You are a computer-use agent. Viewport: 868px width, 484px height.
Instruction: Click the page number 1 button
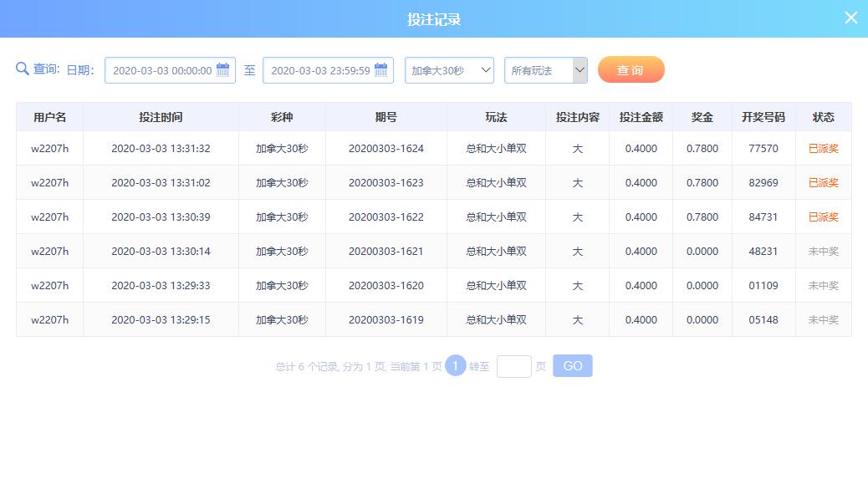pyautogui.click(x=456, y=365)
